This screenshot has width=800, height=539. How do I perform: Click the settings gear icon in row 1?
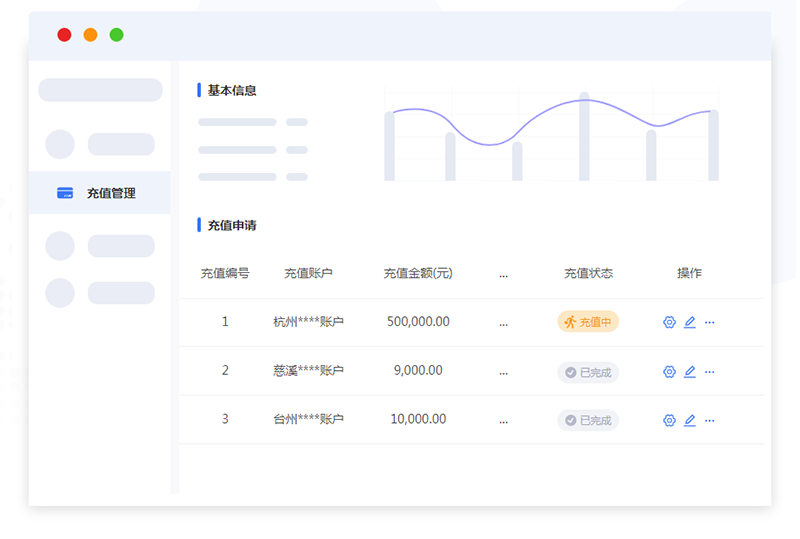point(669,322)
